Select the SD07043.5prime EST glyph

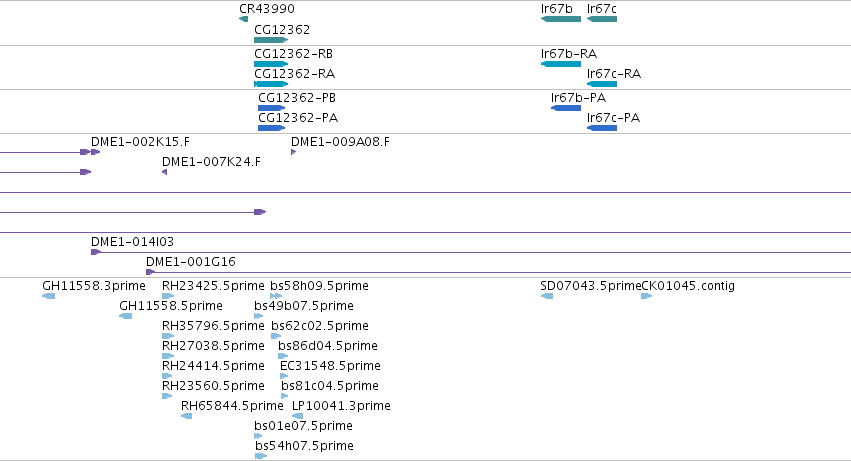coord(547,296)
